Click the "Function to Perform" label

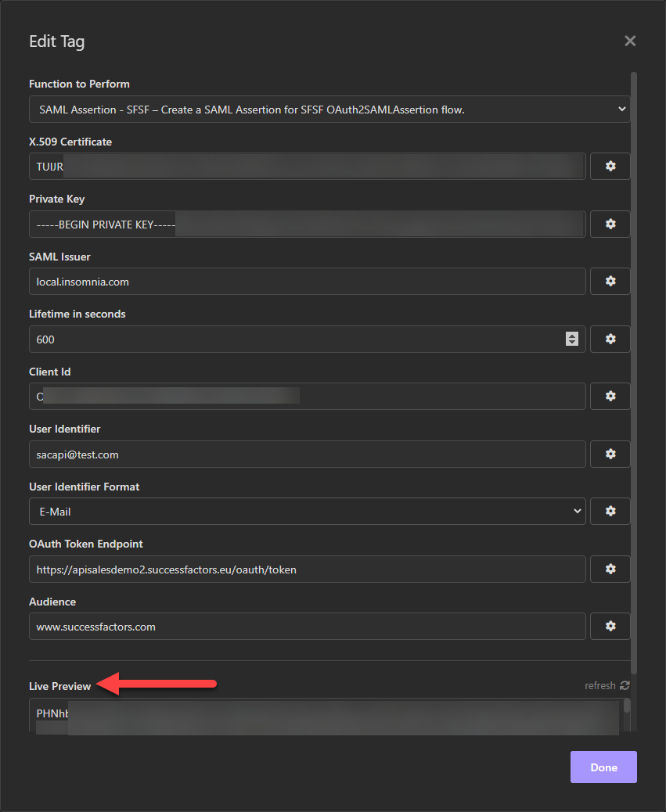[x=79, y=84]
